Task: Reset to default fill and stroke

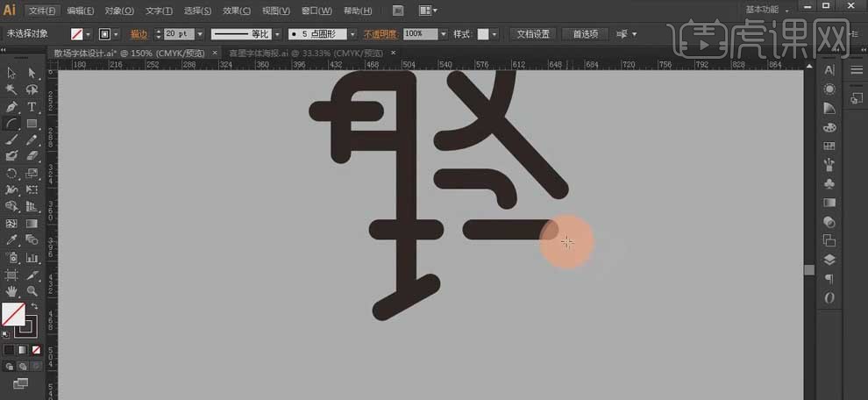Action: click(6, 334)
